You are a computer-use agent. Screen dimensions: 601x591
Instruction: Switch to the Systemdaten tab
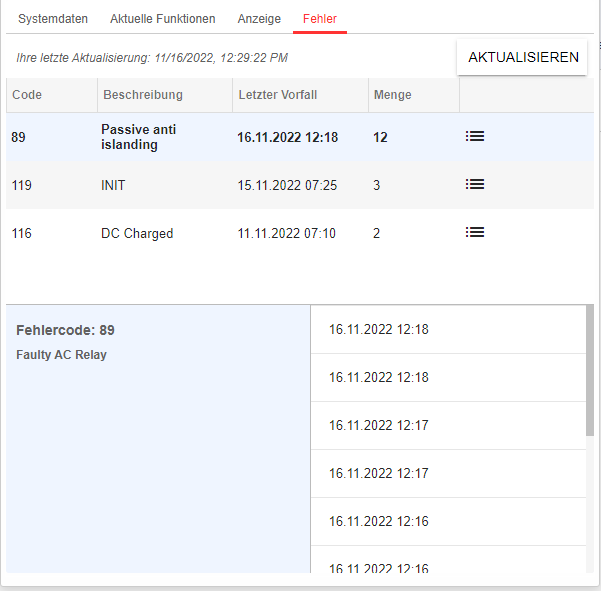53,19
